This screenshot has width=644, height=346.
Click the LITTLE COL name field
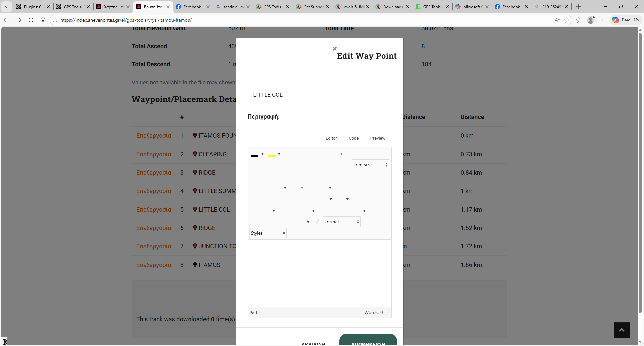click(287, 95)
